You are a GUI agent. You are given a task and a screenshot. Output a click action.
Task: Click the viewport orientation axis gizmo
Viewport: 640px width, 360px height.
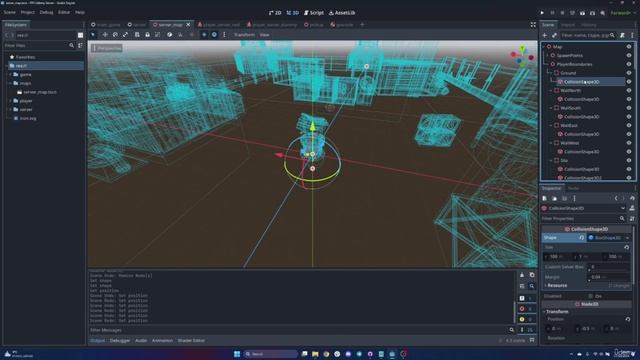(522, 56)
